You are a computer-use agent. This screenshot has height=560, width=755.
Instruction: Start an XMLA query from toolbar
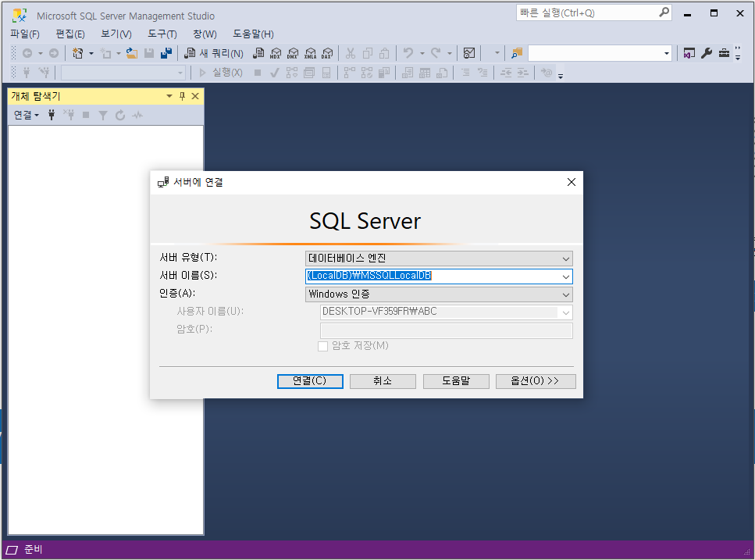[311, 53]
